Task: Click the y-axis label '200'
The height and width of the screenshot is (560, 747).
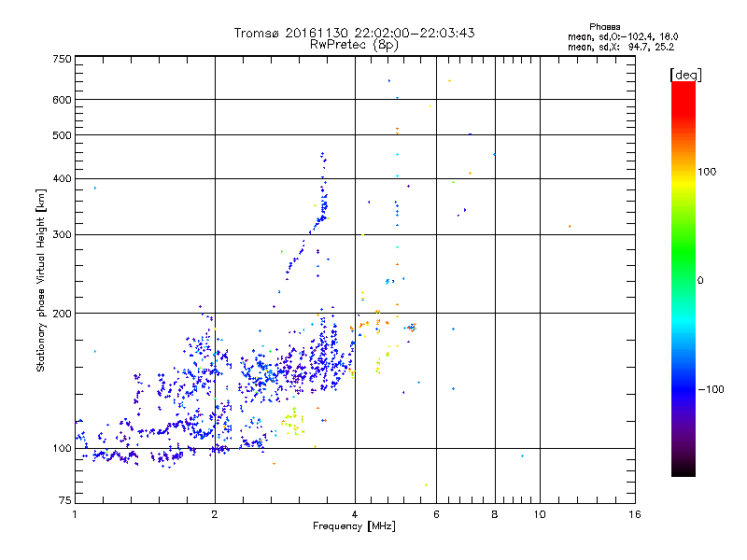Action: tap(62, 314)
